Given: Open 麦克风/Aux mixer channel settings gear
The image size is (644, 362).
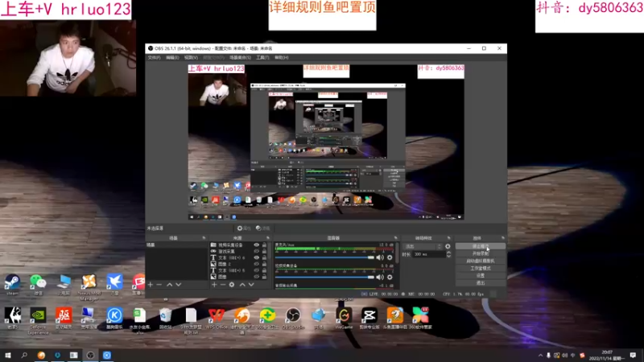Looking at the screenshot, I should click(x=390, y=257).
